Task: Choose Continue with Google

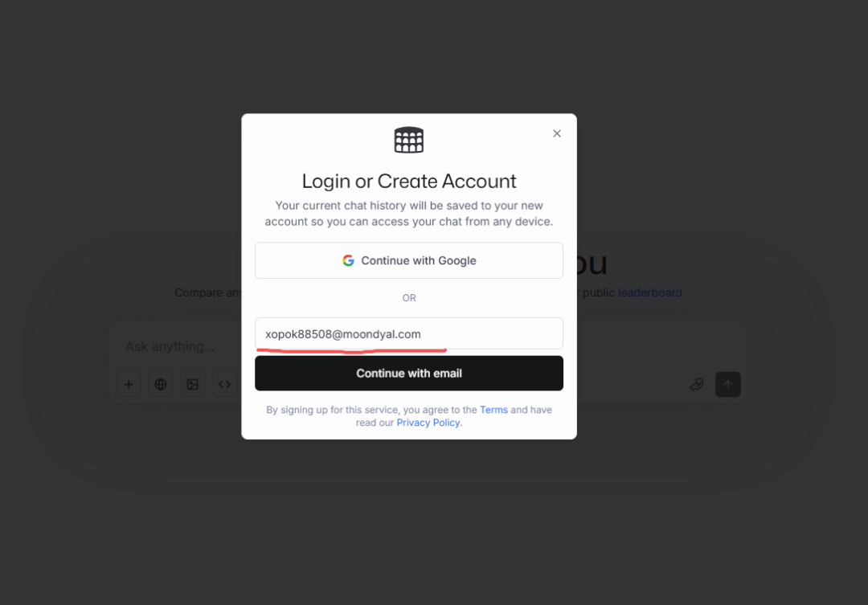Action: coord(409,260)
